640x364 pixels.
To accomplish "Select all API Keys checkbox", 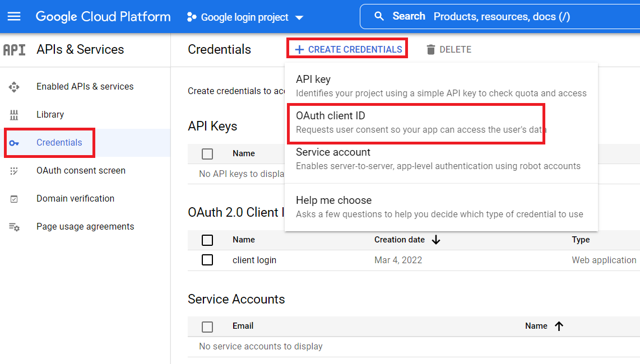I will point(207,153).
